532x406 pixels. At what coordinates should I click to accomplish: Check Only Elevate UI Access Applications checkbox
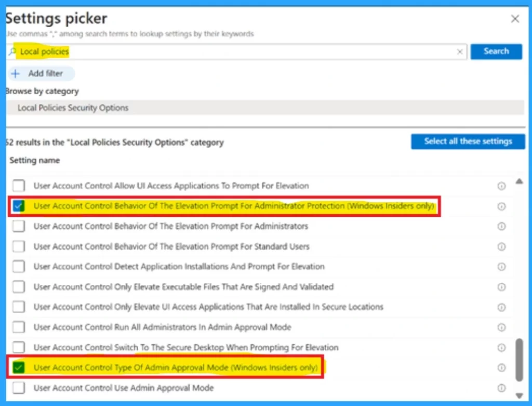coord(19,307)
